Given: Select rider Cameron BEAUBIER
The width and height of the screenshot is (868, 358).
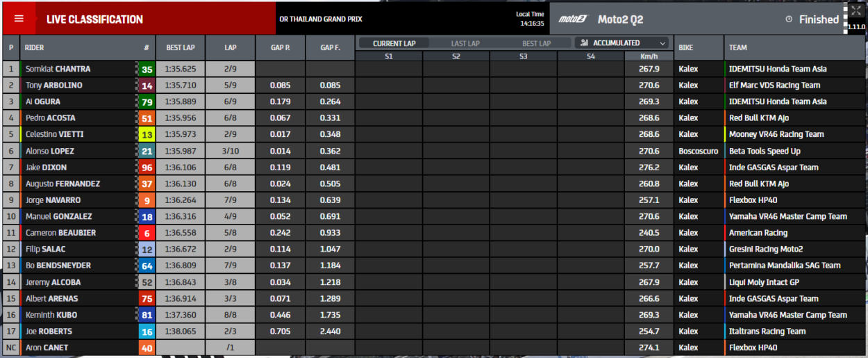Looking at the screenshot, I should click(x=60, y=233).
